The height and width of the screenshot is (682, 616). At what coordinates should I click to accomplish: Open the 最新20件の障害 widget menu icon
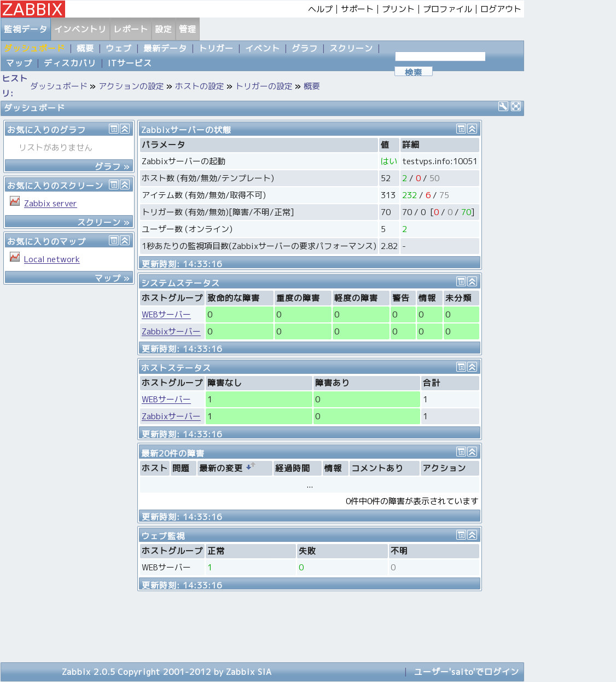pyautogui.click(x=461, y=452)
